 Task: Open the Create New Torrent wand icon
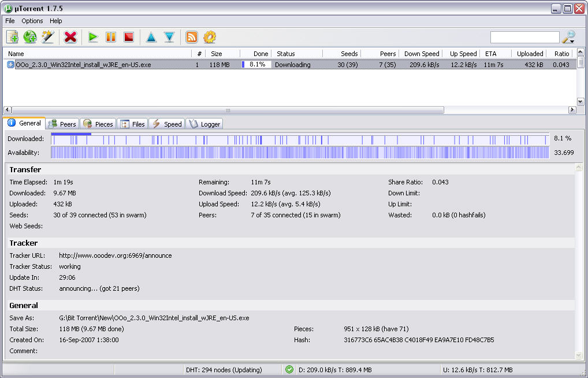pyautogui.click(x=47, y=37)
